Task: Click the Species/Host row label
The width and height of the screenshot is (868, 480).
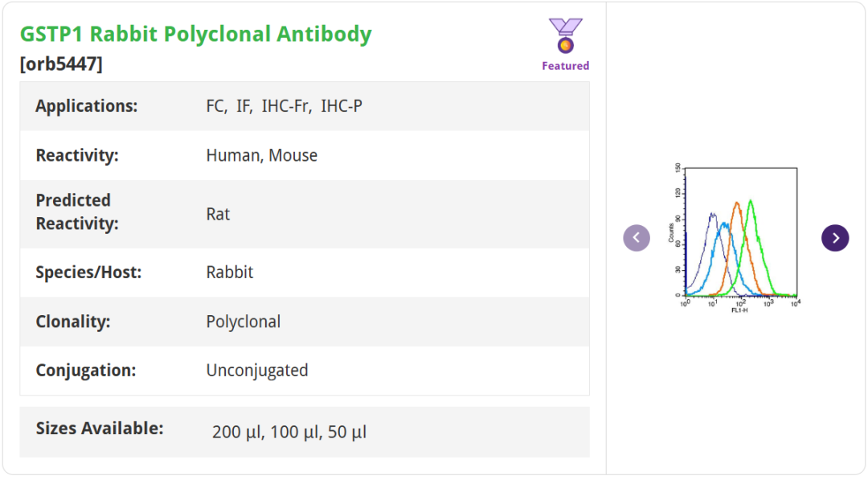Action: (x=88, y=273)
